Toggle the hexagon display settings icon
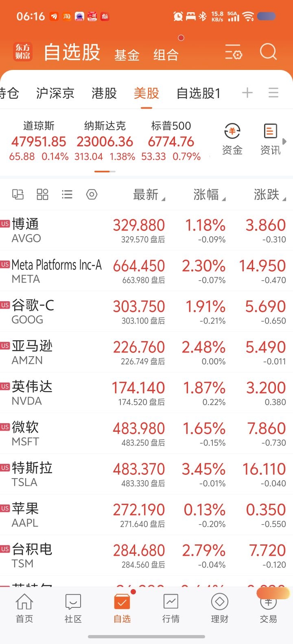Image resolution: width=293 pixels, height=644 pixels. coord(92,194)
